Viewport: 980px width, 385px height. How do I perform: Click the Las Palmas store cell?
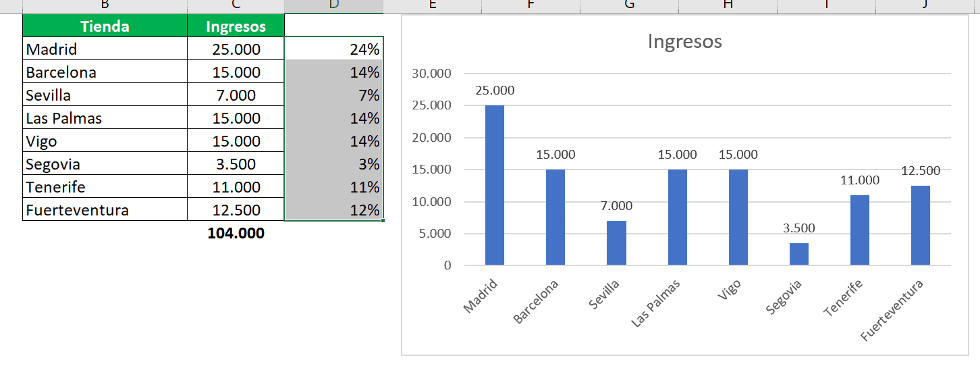pyautogui.click(x=105, y=118)
